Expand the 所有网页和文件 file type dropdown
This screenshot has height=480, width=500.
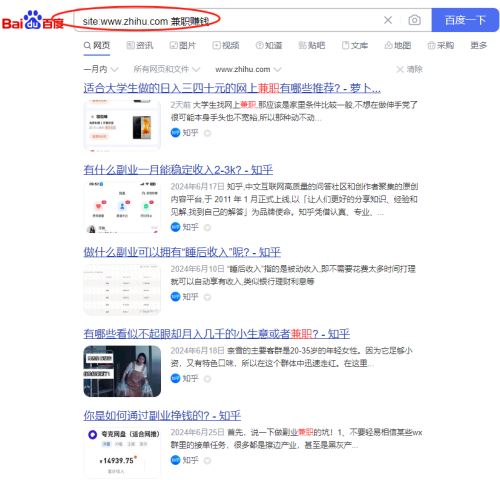coord(167,69)
